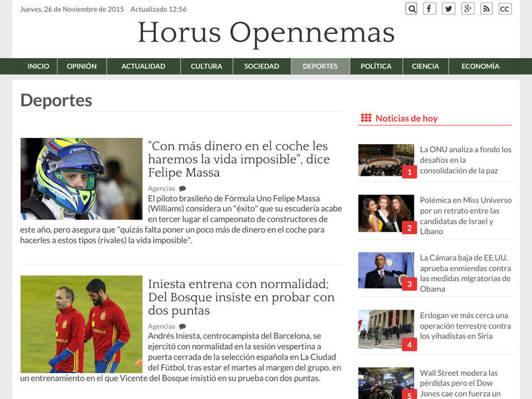Viewport: 532px width, 399px height.
Task: Click the grid icon beside Noticias de hoy
Action: coord(367,117)
